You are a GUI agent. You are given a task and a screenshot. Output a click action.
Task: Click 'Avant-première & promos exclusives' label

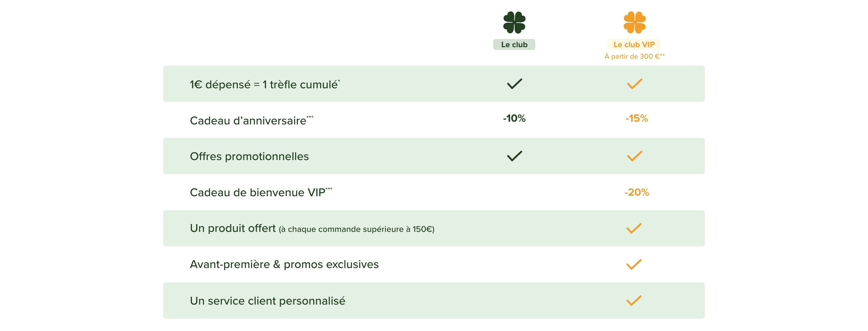coord(284,264)
